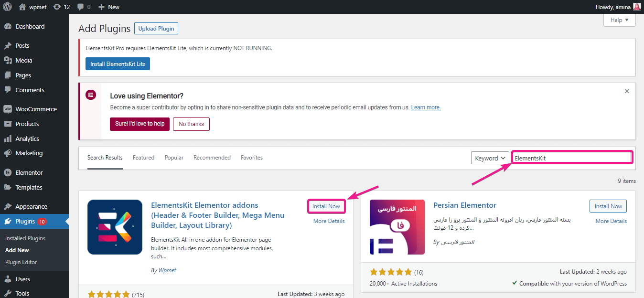Open the wpmet site home icon
Image resolution: width=644 pixels, height=298 pixels.
pos(22,7)
